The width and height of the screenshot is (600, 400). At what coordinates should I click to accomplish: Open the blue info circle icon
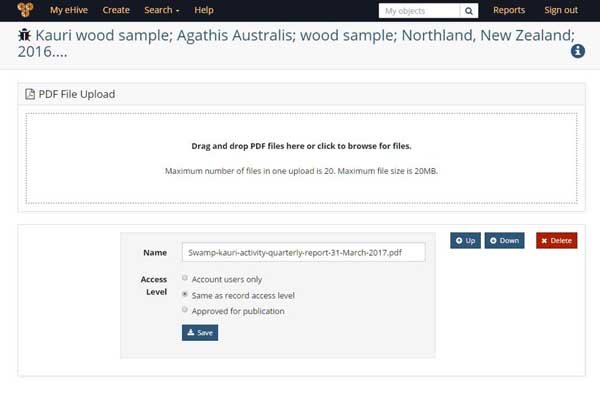point(578,51)
